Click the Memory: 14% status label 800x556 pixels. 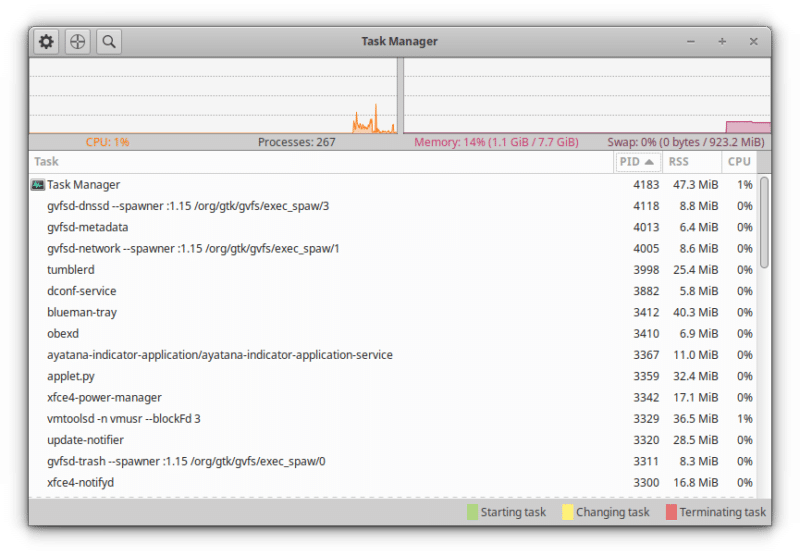click(x=496, y=142)
